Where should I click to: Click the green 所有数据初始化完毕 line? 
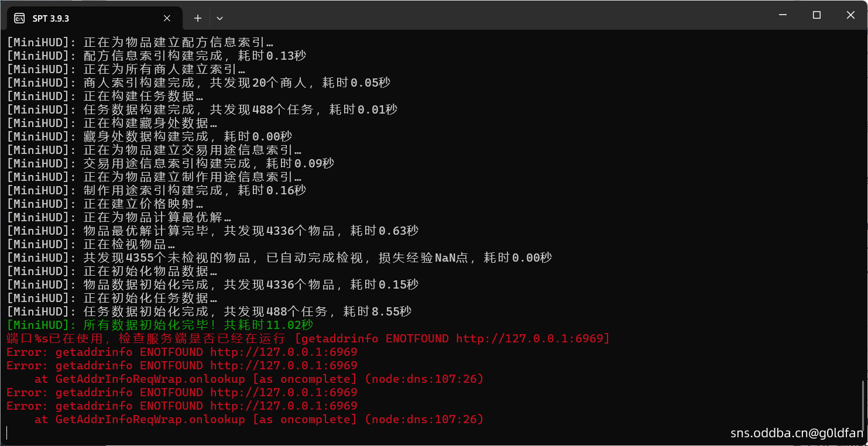(x=160, y=325)
